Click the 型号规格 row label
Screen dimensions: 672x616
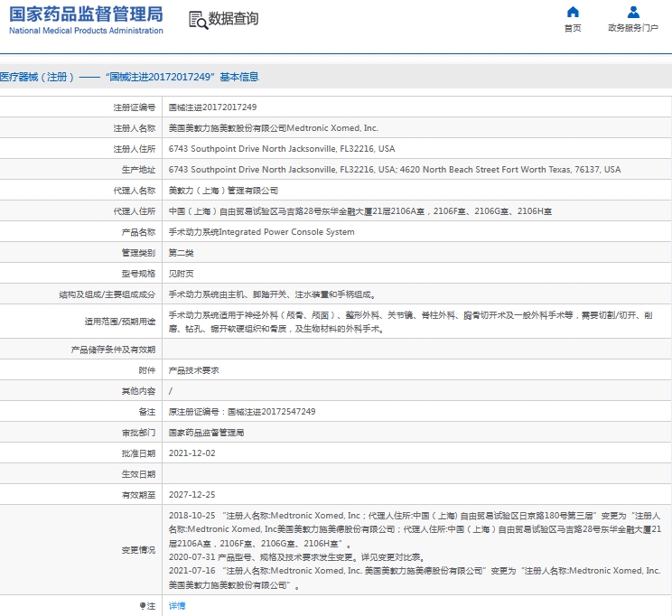(138, 274)
